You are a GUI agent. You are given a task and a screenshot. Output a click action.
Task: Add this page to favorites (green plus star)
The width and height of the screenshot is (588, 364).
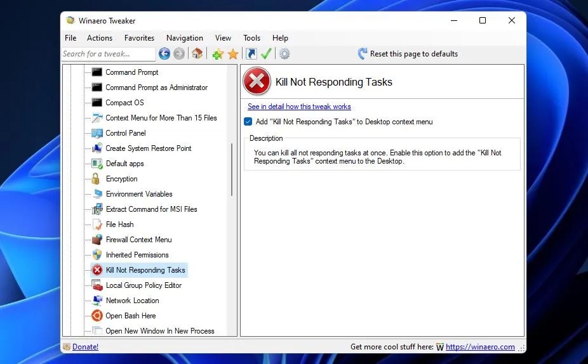pos(218,54)
